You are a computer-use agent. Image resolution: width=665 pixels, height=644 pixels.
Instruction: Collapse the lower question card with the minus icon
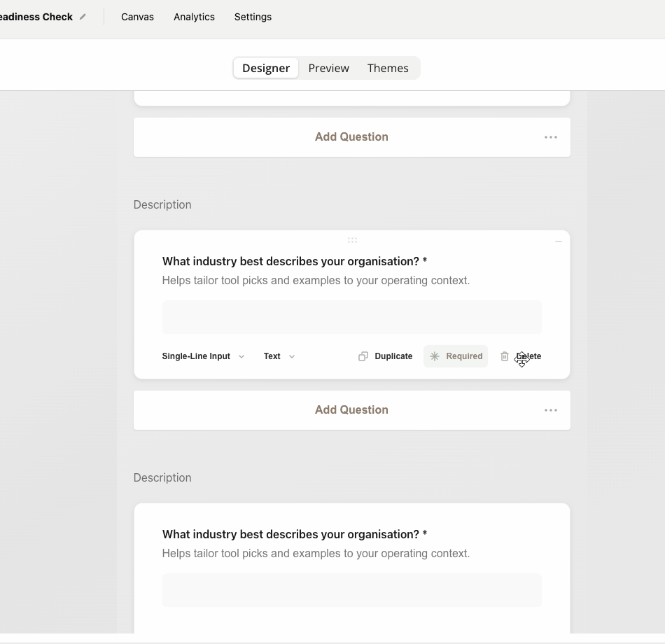pyautogui.click(x=558, y=241)
